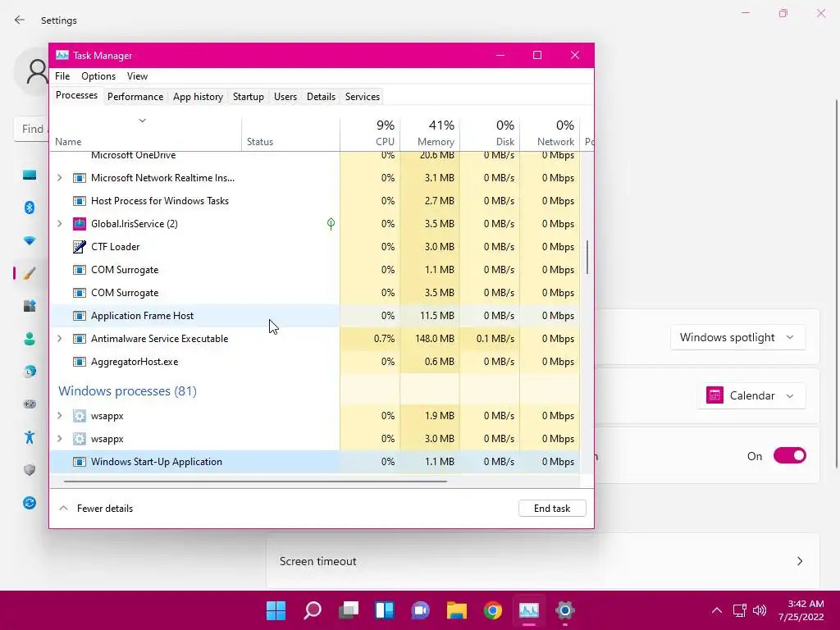The image size is (840, 630).
Task: Click the Application Frame Host icon
Action: click(80, 316)
